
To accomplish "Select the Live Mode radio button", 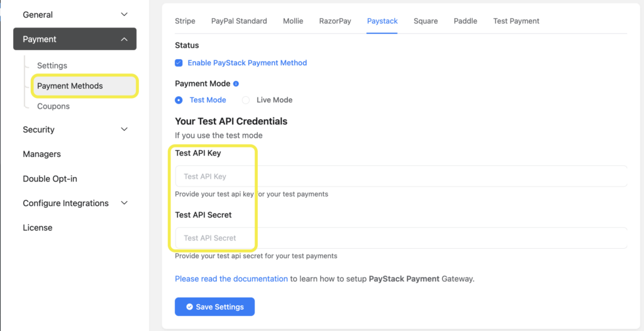I will [246, 100].
